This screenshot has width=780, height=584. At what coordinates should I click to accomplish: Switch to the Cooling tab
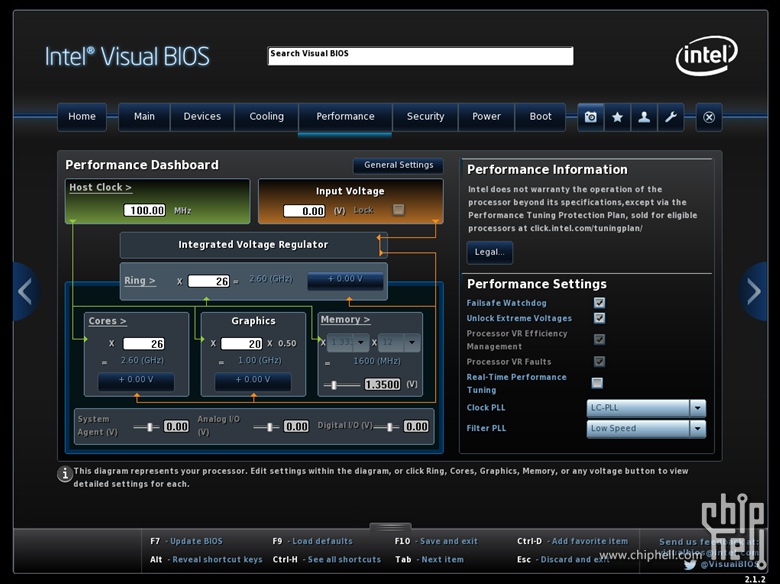pyautogui.click(x=267, y=117)
